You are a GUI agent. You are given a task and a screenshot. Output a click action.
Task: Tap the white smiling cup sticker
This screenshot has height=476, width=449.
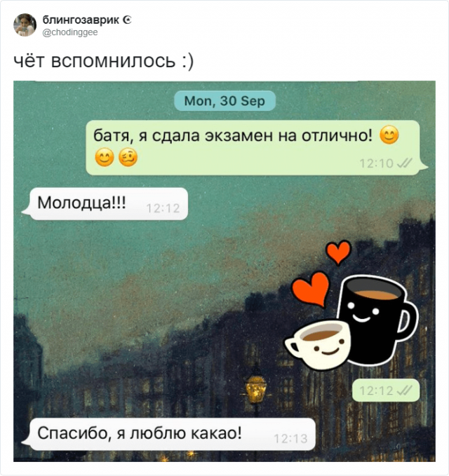(x=318, y=344)
